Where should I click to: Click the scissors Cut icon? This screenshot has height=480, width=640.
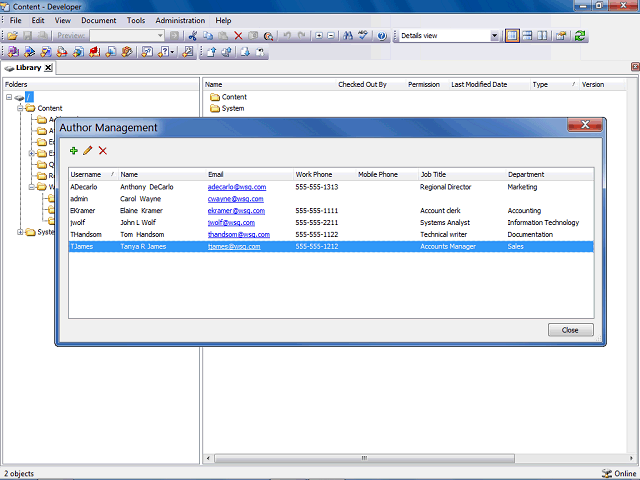pos(193,36)
